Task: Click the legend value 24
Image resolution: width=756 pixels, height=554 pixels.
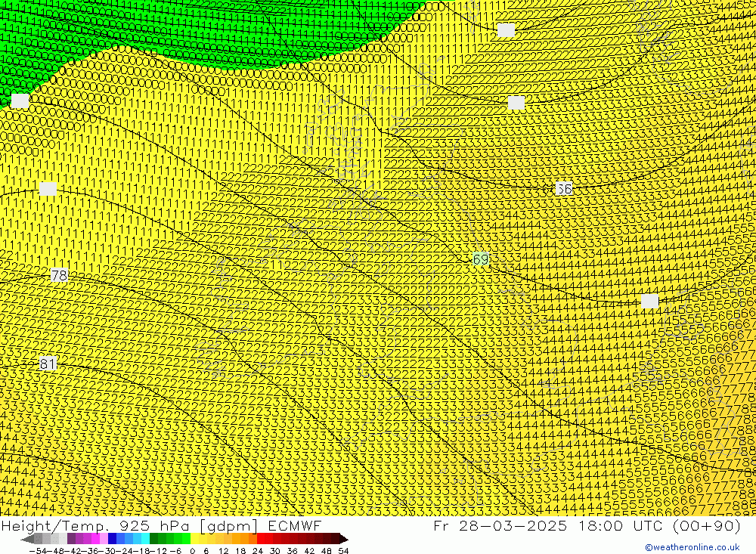Action: pyautogui.click(x=258, y=551)
